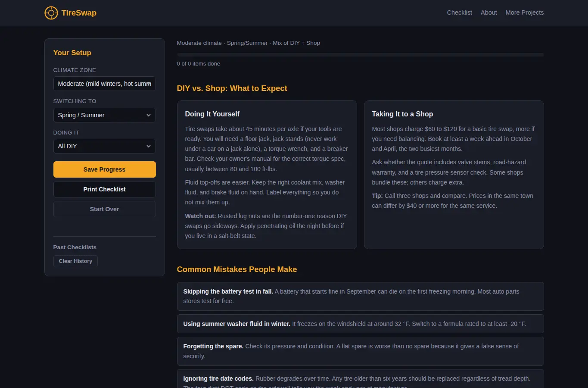588x388 pixels.
Task: Click the "Your Setup" heading
Action: (x=72, y=53)
